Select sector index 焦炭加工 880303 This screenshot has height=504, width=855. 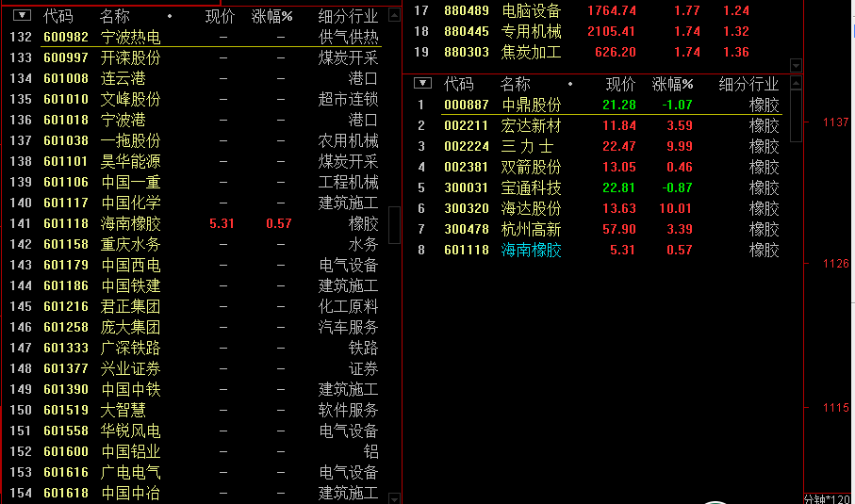pos(582,52)
